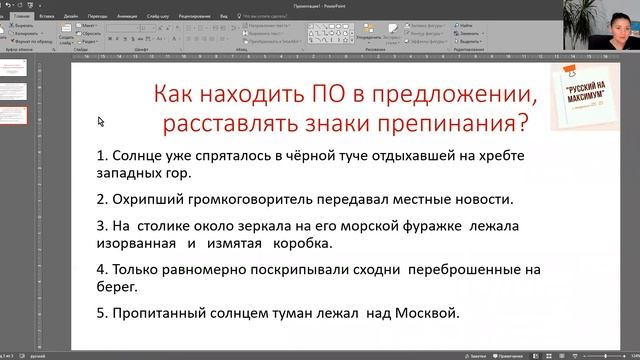Select the star shape in shapes gallery
This screenshot has height=360, width=640.
[x=345, y=40]
